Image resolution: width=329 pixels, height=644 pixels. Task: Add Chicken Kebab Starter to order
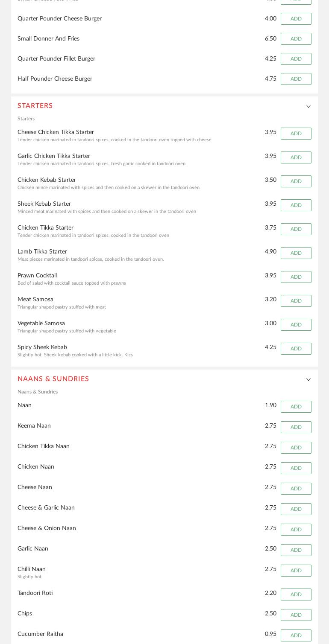click(296, 181)
